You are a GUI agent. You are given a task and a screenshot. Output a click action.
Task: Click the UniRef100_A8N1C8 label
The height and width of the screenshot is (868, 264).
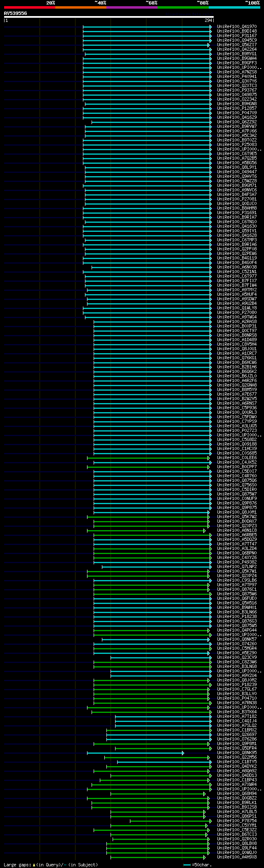pos(237,531)
